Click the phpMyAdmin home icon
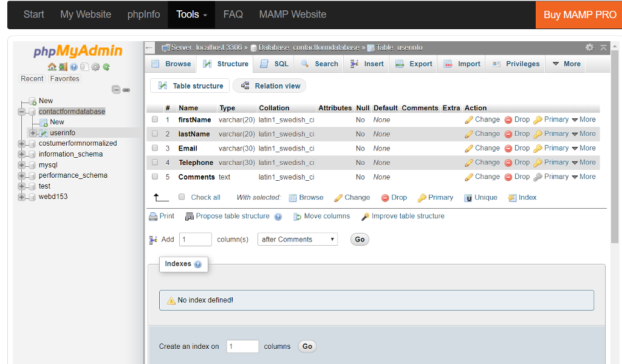Image resolution: width=622 pixels, height=364 pixels. (x=52, y=67)
